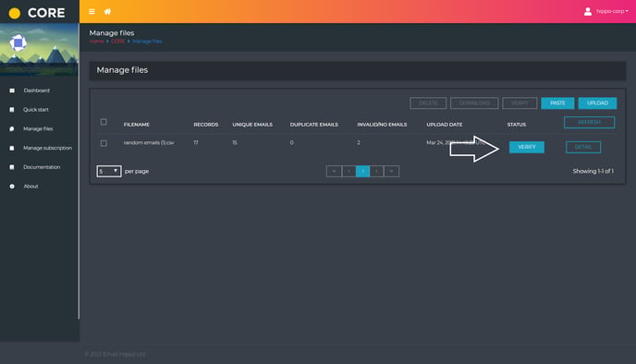Toggle the hamburger menu icon
Viewport: 636px width, 364px height.
tap(92, 11)
